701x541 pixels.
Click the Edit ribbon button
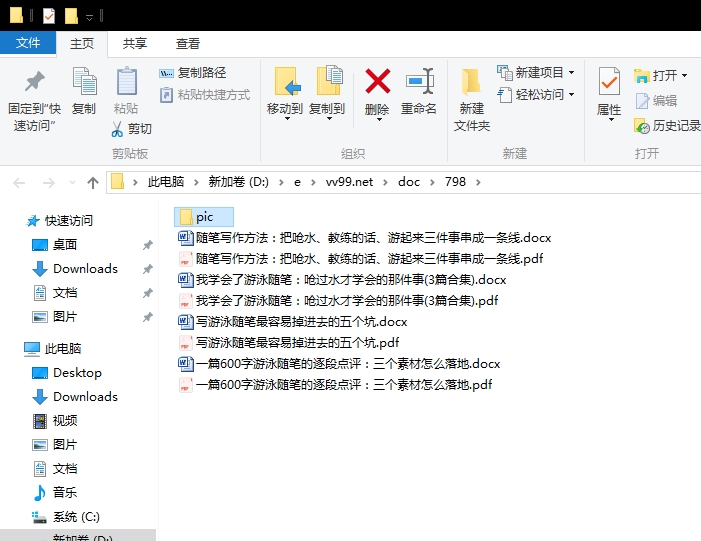[x=656, y=101]
